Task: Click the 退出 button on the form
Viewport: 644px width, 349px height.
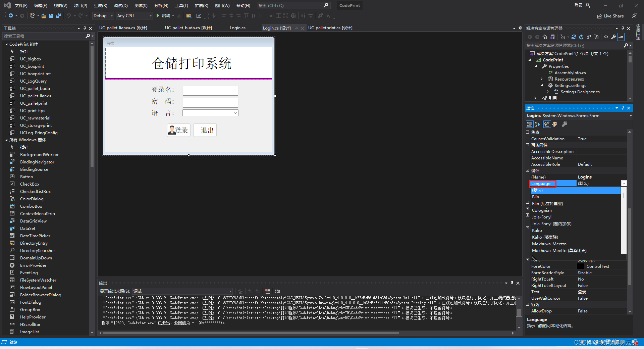Action: 205,130
